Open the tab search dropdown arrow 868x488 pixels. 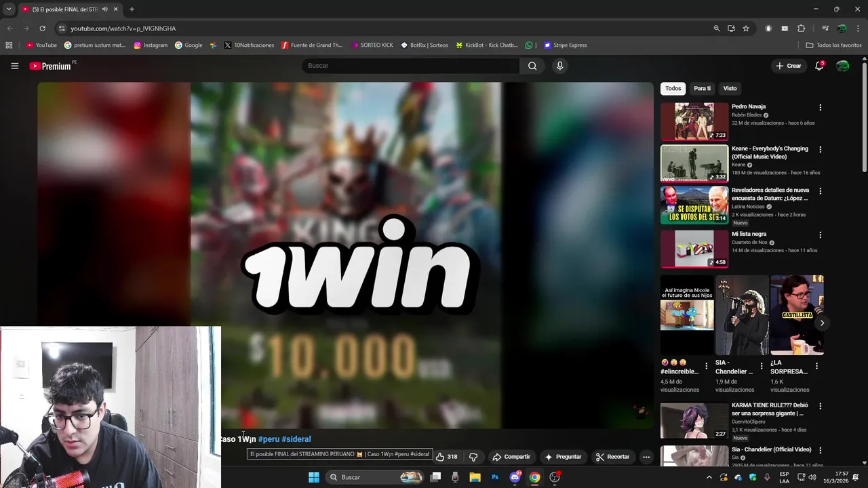(9, 9)
